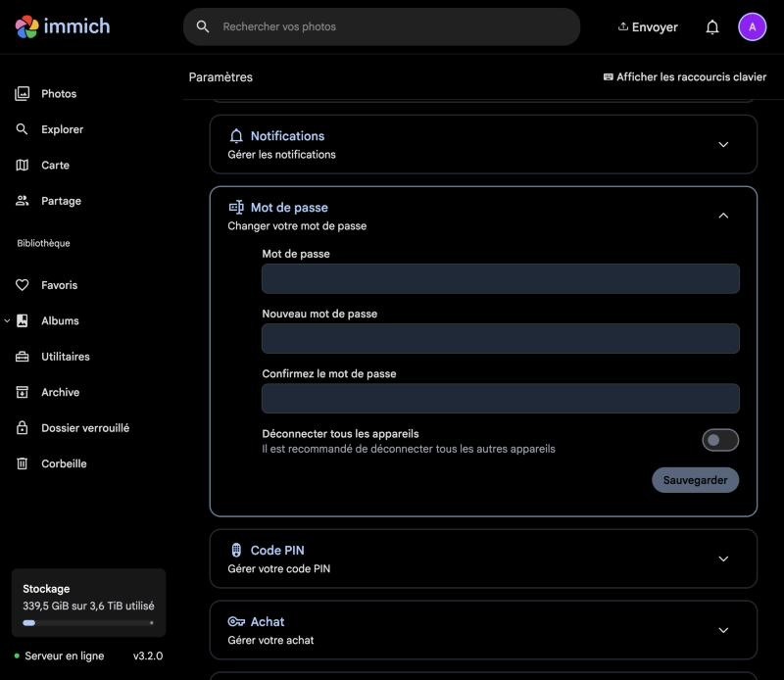
Task: Click the Albums icon in sidebar
Action: (22, 320)
